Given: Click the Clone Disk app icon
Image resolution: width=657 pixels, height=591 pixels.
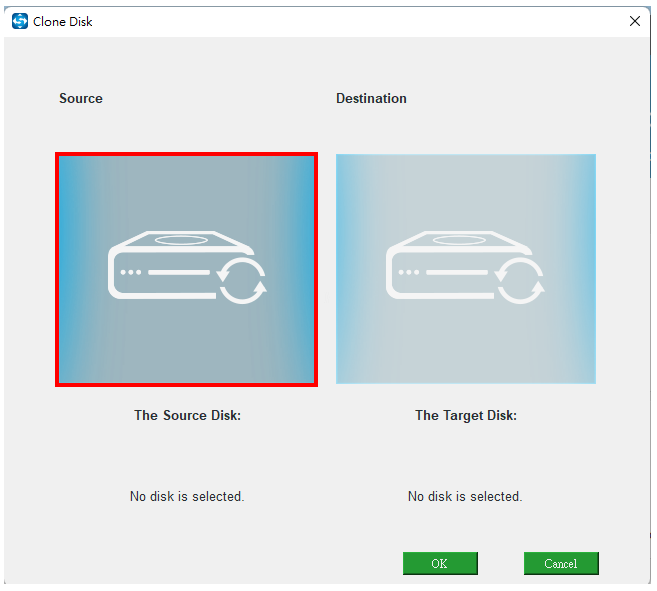Looking at the screenshot, I should click(20, 21).
